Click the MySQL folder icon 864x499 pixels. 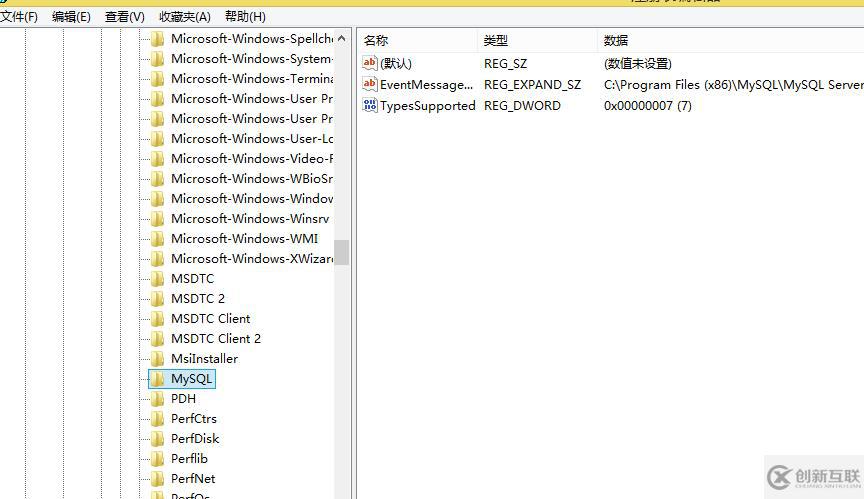(158, 378)
